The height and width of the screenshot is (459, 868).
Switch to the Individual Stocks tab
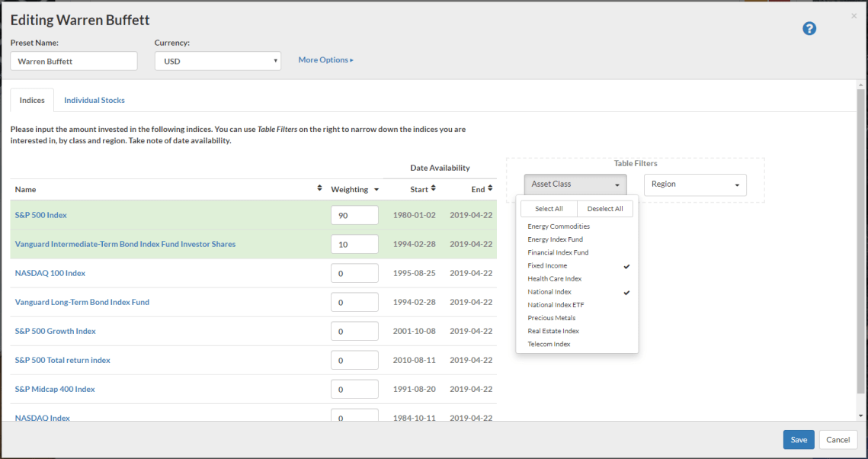point(94,100)
